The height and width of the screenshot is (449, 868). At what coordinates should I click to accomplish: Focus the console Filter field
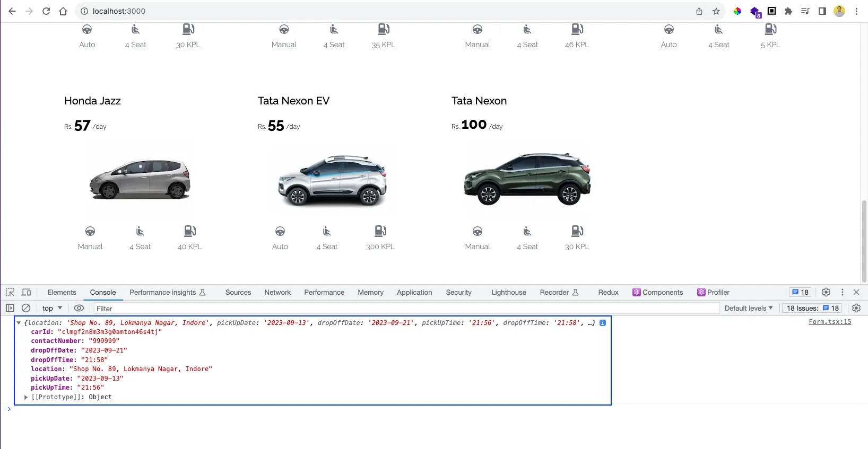coord(406,309)
